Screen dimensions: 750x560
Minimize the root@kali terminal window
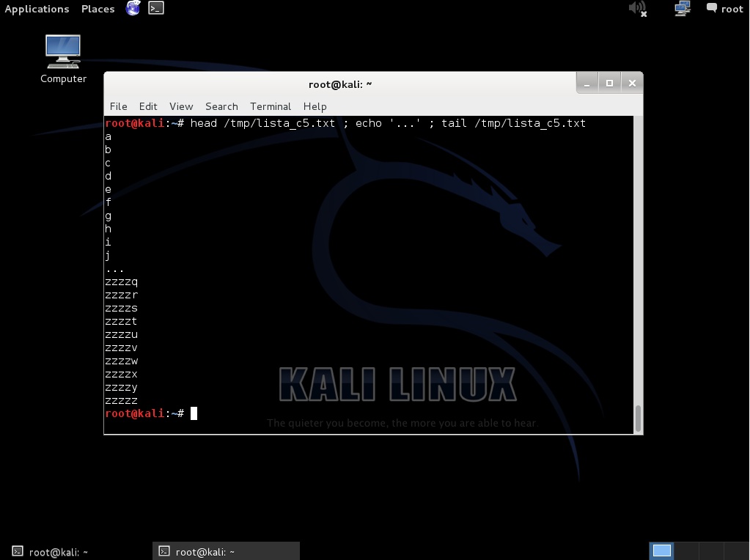pyautogui.click(x=587, y=84)
